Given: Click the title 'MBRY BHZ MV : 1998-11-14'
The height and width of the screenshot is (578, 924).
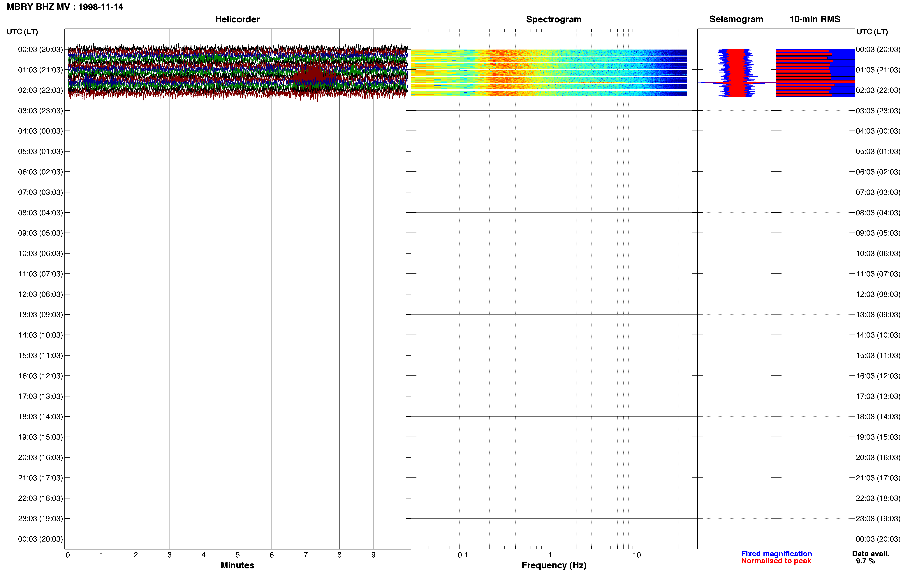Looking at the screenshot, I should coord(65,7).
